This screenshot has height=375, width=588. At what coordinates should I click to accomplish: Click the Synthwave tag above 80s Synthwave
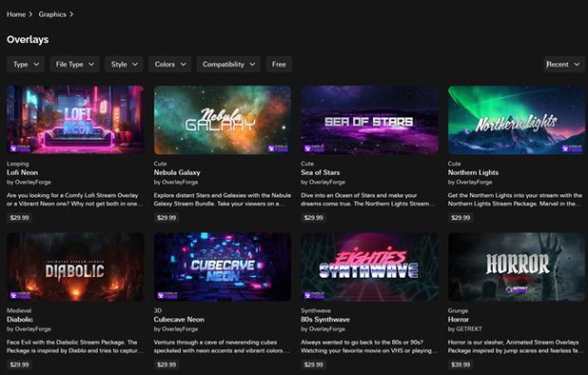[x=316, y=310]
